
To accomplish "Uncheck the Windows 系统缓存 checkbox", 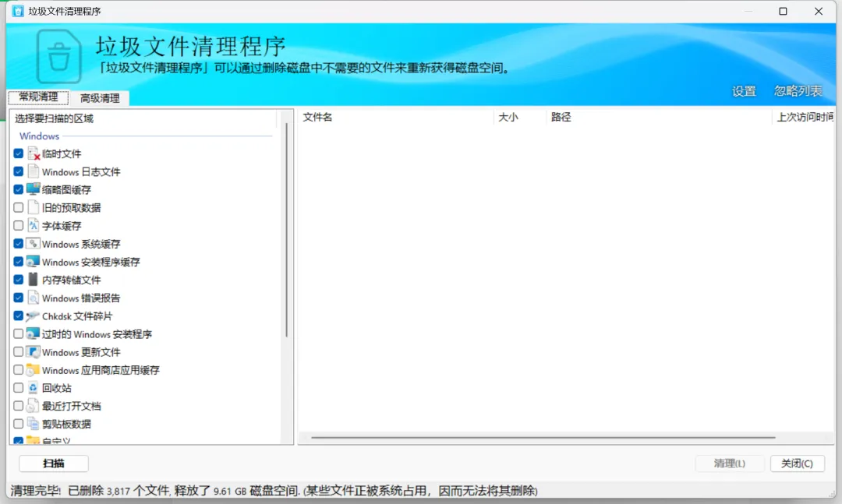I will coord(18,244).
